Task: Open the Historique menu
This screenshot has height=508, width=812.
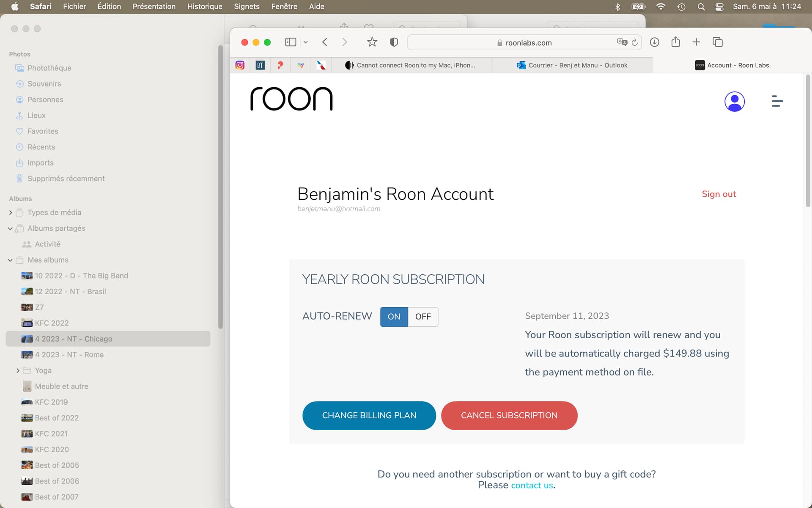Action: point(205,6)
